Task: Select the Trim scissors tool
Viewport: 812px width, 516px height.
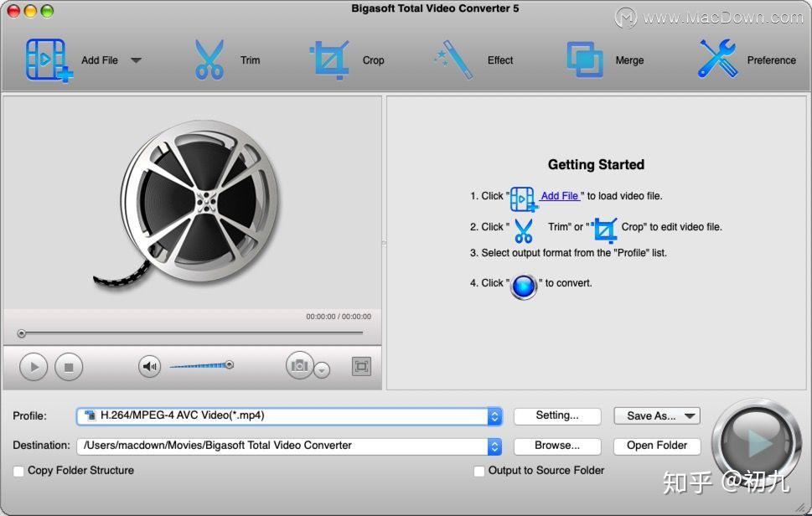Action: [209, 57]
